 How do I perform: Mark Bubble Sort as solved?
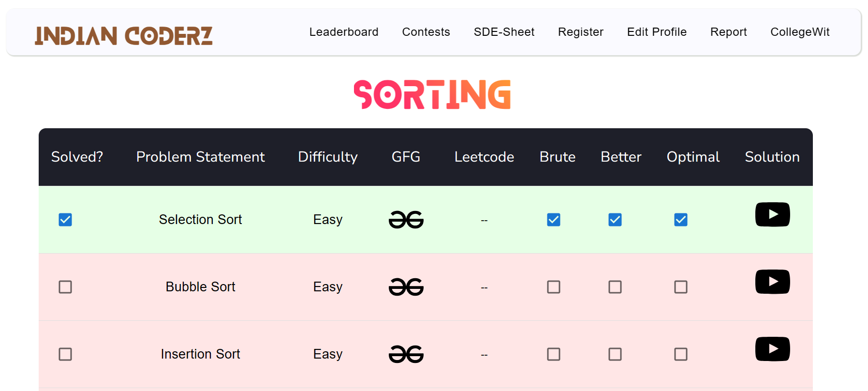[x=65, y=287]
